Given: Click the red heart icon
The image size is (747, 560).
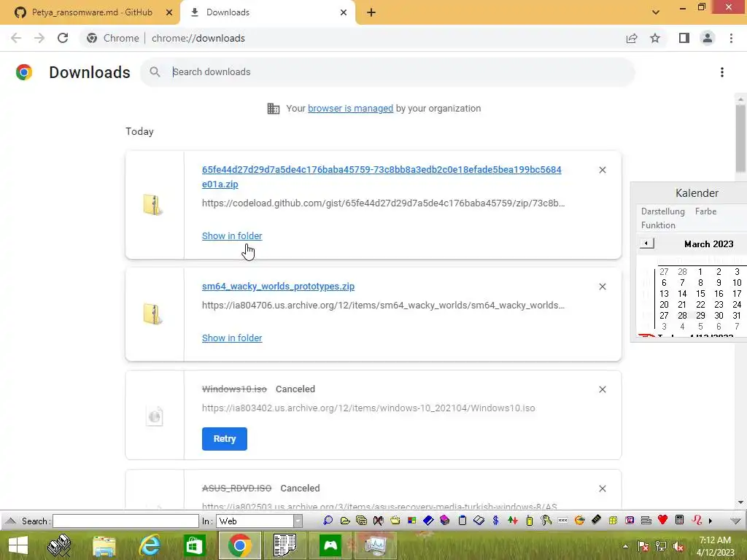Looking at the screenshot, I should coord(662,520).
